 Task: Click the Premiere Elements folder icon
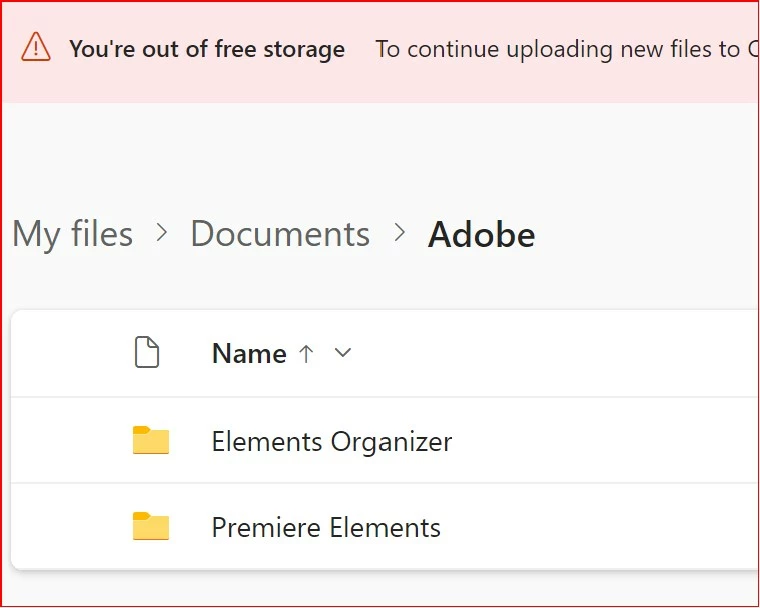tap(151, 526)
